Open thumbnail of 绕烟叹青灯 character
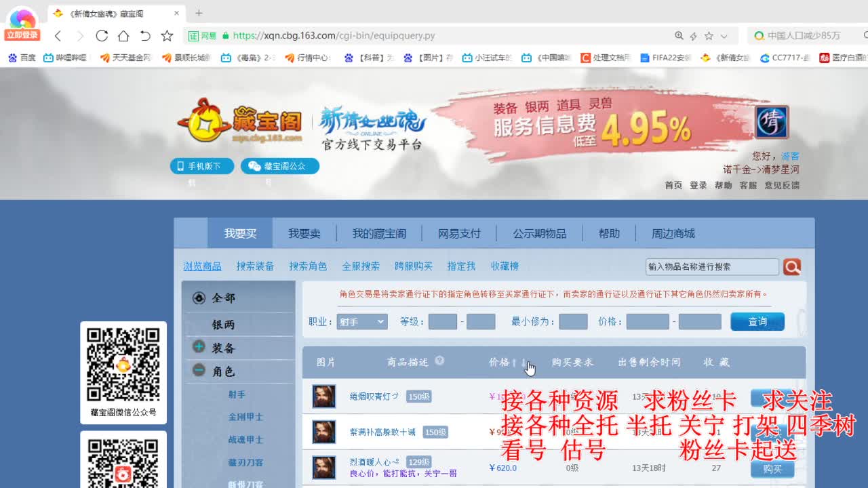The width and height of the screenshot is (868, 488). (x=324, y=396)
